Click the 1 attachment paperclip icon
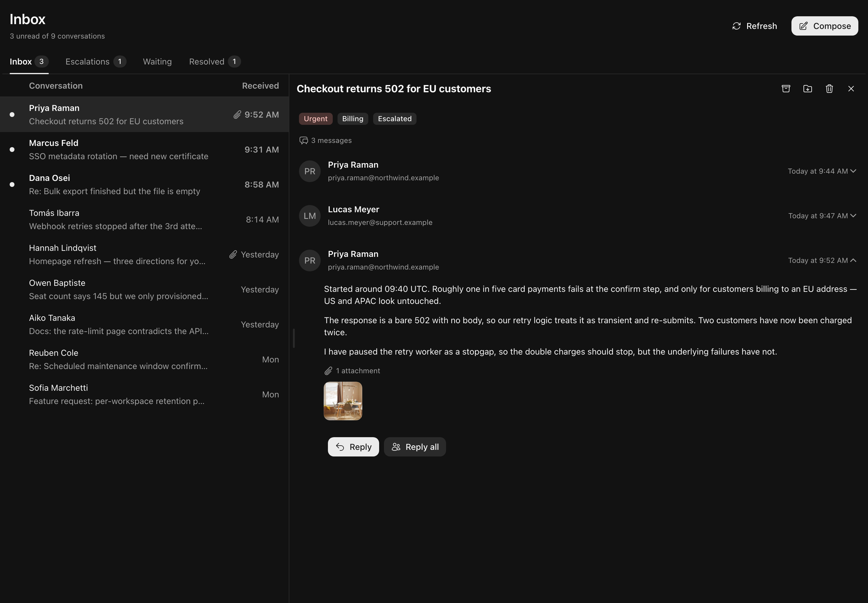The height and width of the screenshot is (603, 868). click(x=328, y=371)
